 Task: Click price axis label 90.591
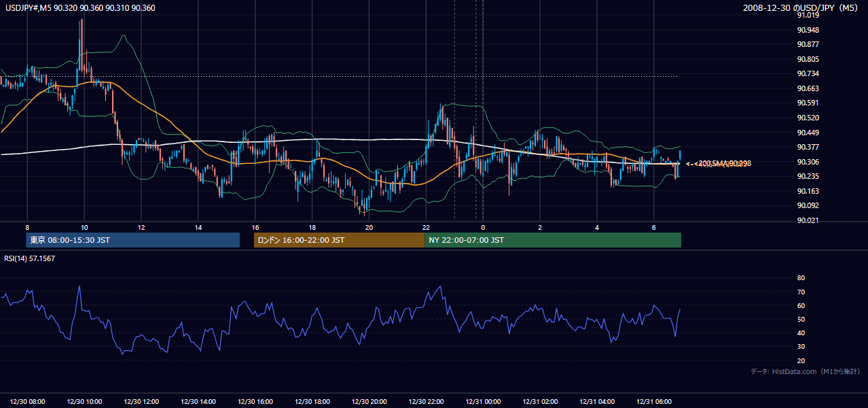tap(808, 103)
